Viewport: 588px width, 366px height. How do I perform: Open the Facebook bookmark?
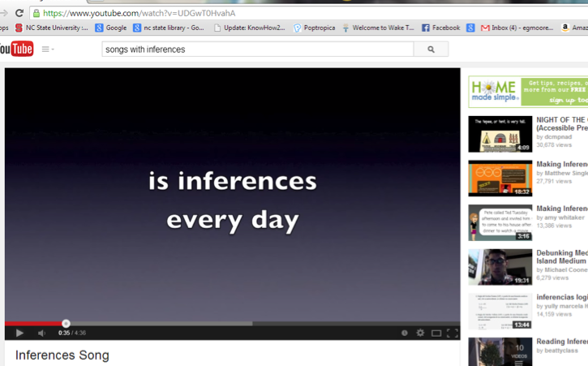pos(440,28)
